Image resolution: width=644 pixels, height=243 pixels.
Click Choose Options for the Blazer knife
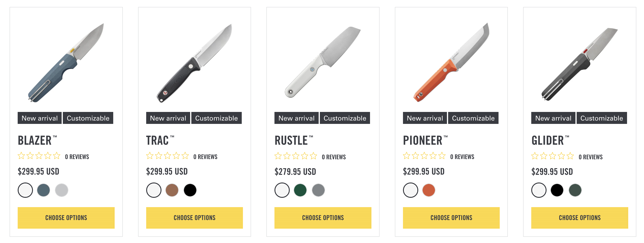(x=66, y=218)
